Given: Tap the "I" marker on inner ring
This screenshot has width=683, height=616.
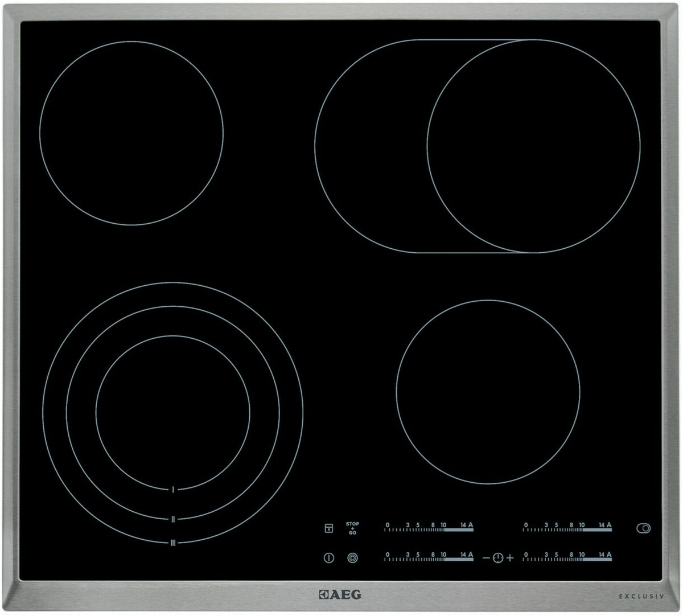Looking at the screenshot, I should pos(172,489).
